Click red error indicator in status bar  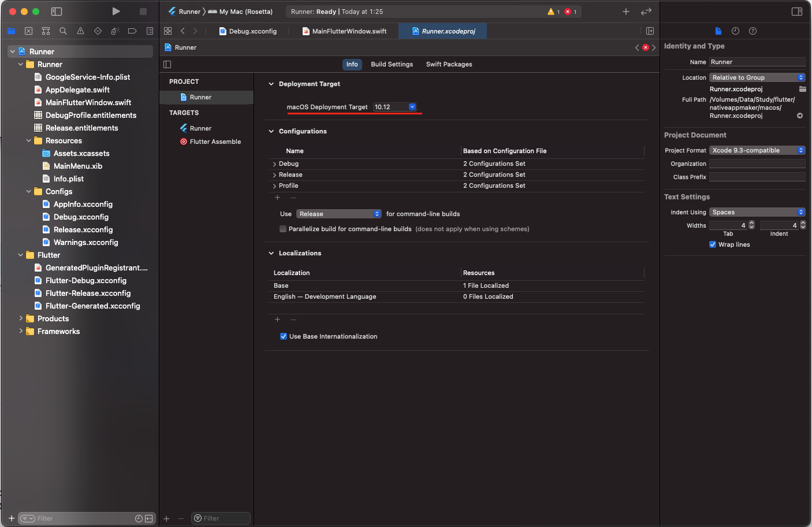coord(571,12)
